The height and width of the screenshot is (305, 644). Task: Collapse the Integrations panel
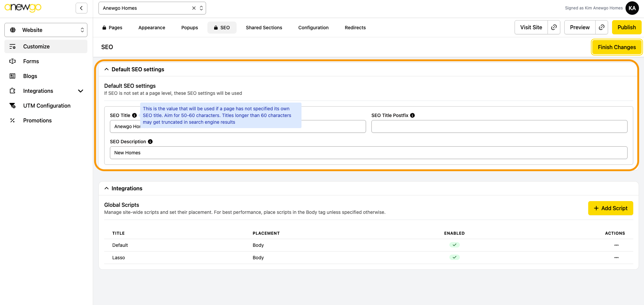[107, 188]
